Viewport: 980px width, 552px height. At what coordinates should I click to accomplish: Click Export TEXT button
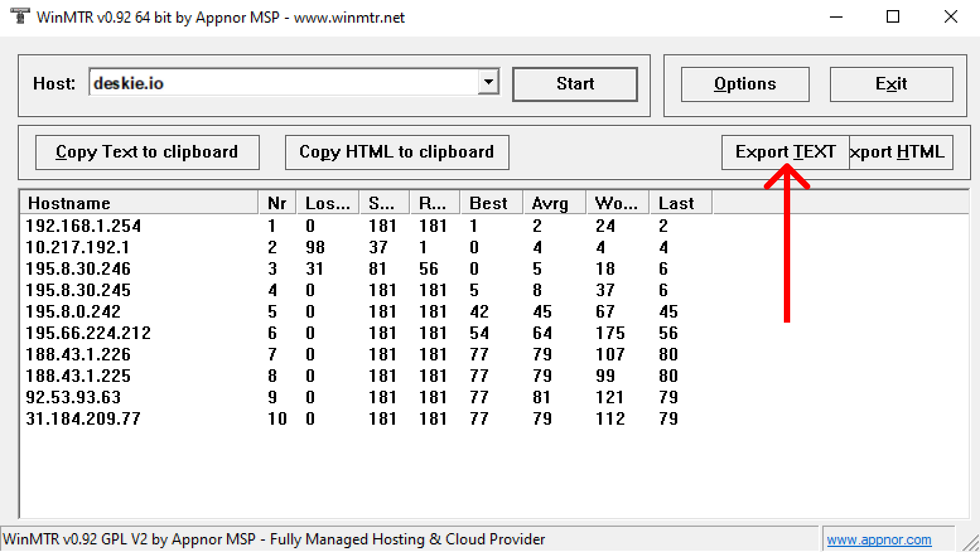(785, 152)
